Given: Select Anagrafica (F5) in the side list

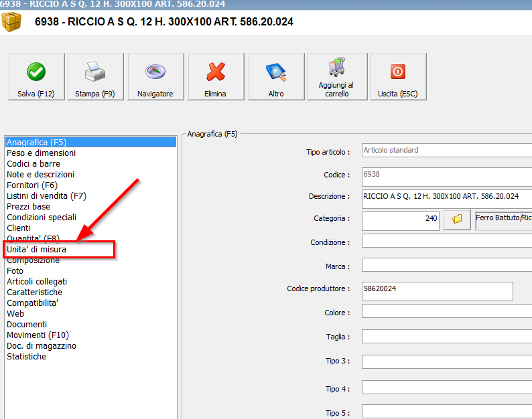Looking at the screenshot, I should [91, 142].
